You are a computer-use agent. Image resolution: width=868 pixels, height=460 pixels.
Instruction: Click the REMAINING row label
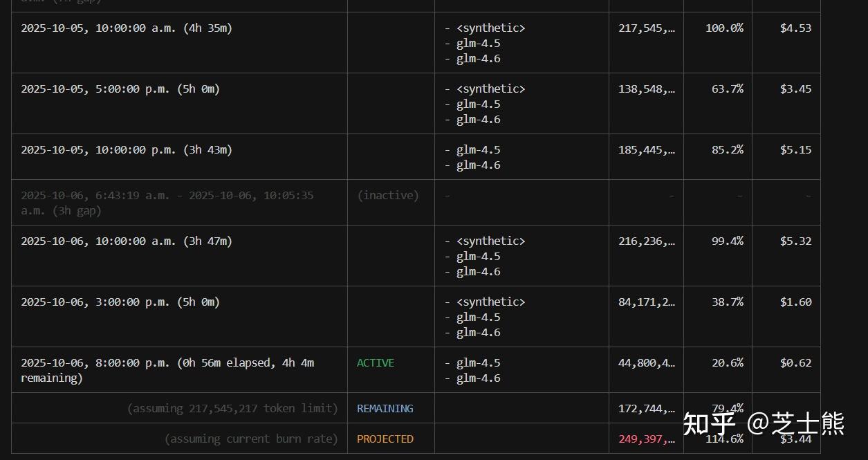point(385,409)
